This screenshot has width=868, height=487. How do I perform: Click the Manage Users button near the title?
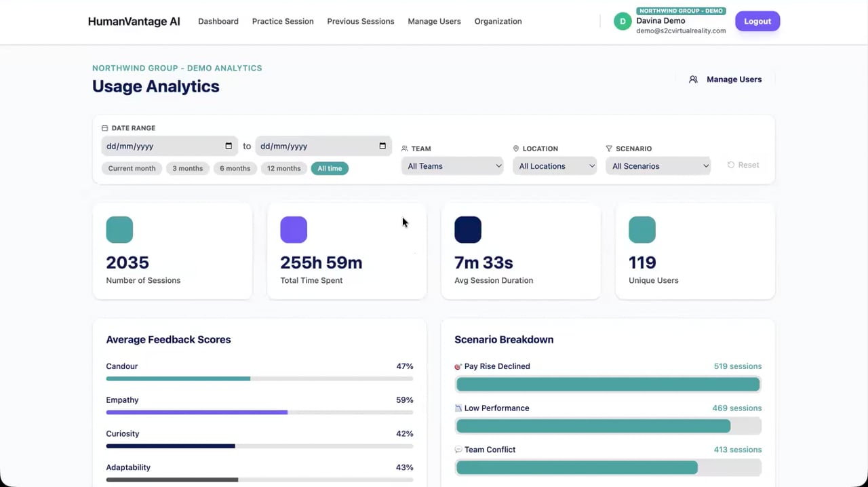(x=726, y=79)
